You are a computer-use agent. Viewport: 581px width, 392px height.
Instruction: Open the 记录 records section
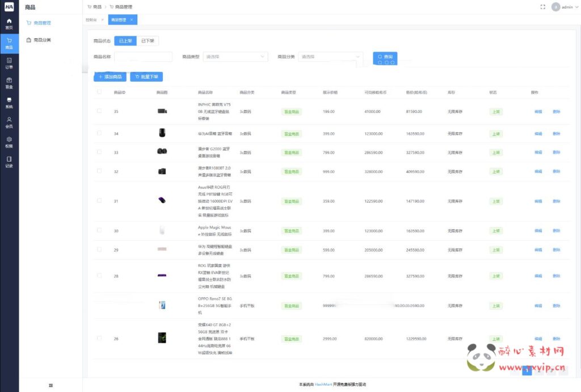point(9,162)
